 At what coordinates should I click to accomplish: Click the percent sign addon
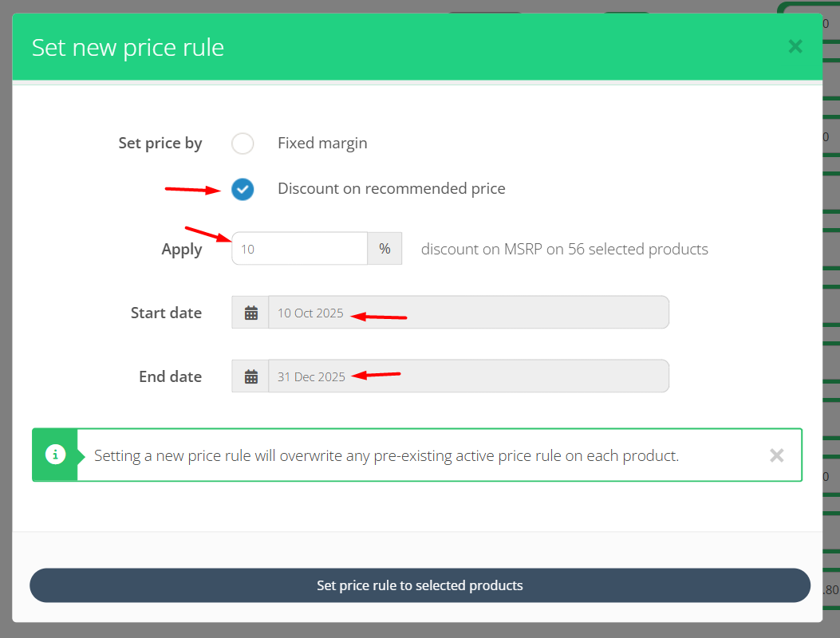(385, 249)
